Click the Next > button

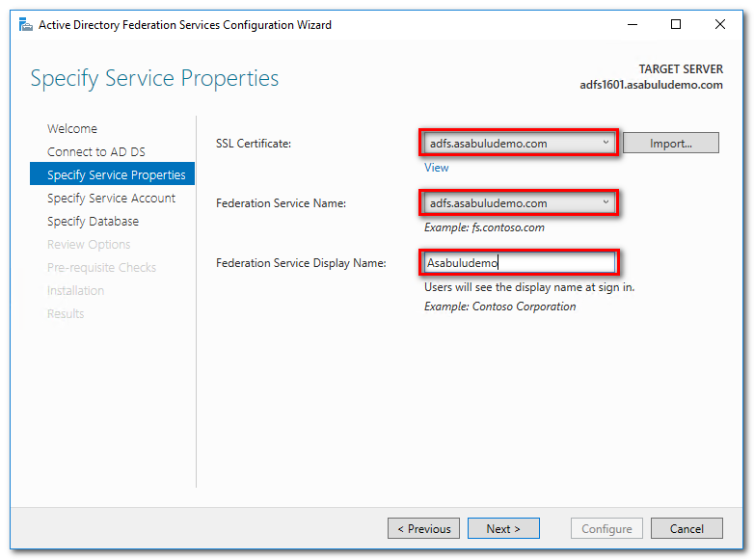coord(503,528)
